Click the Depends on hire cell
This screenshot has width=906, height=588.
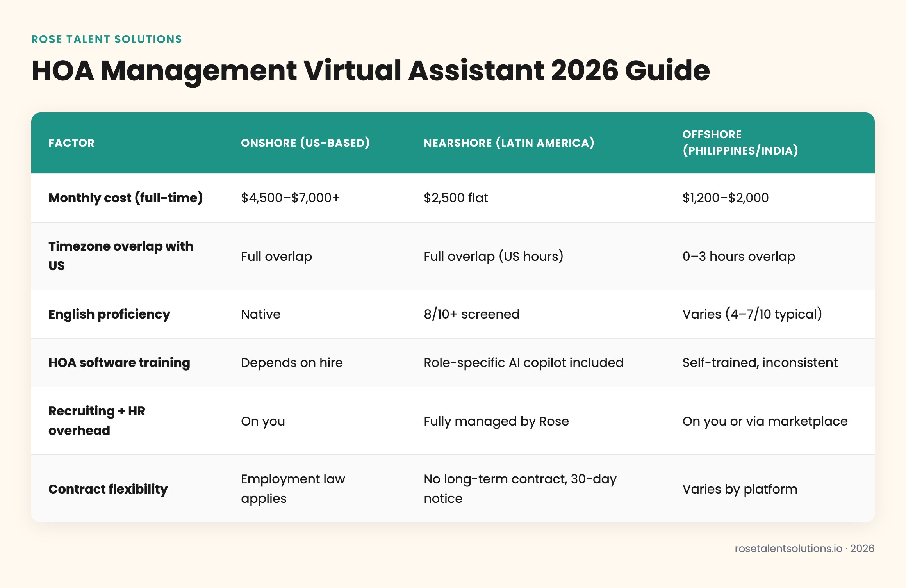pos(292,363)
